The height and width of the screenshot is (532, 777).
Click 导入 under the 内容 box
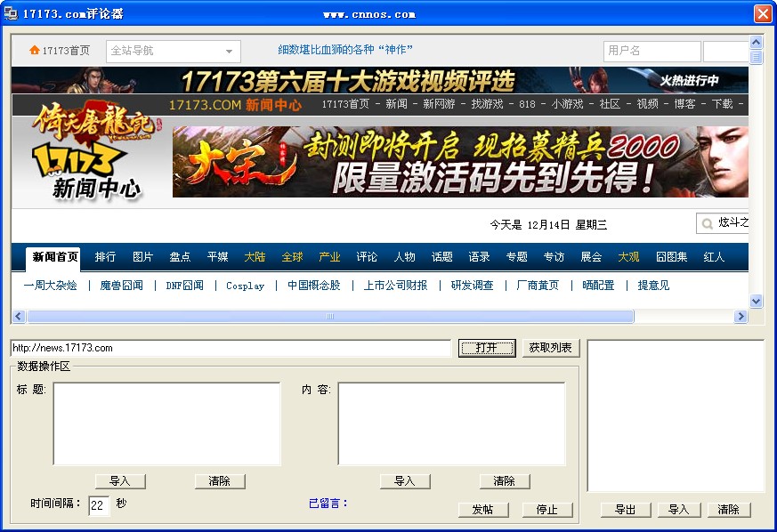(x=405, y=481)
